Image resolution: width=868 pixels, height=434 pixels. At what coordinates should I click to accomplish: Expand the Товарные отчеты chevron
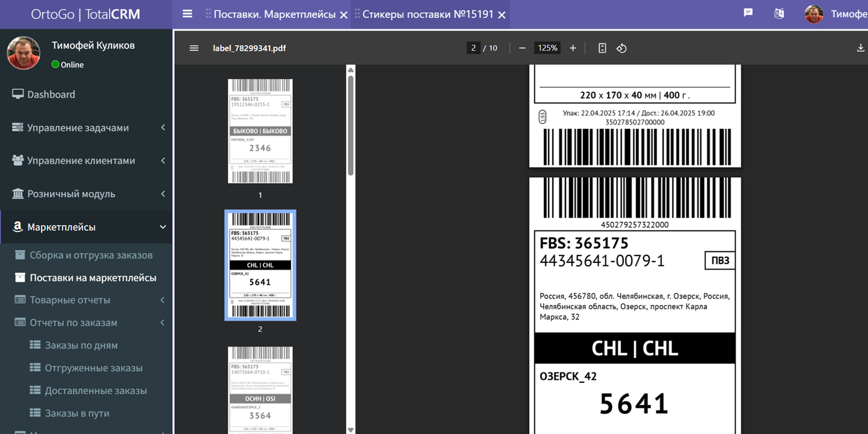[163, 300]
